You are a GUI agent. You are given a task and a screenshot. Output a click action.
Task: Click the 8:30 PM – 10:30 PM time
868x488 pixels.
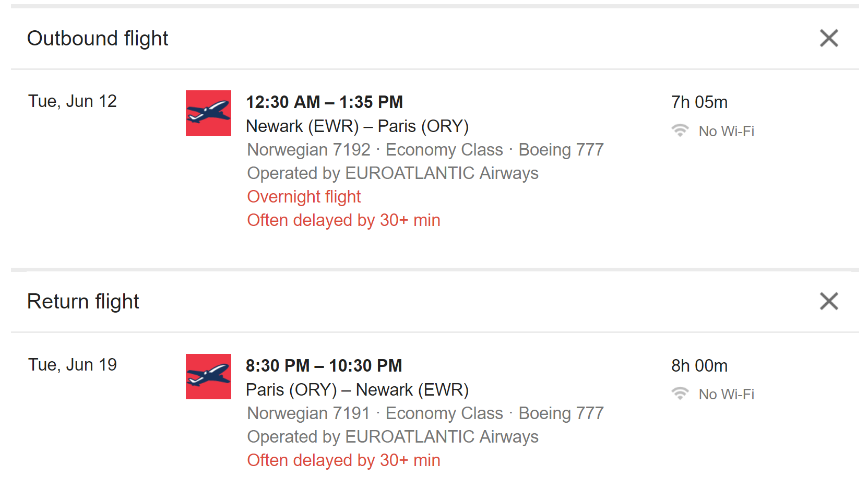pos(324,366)
